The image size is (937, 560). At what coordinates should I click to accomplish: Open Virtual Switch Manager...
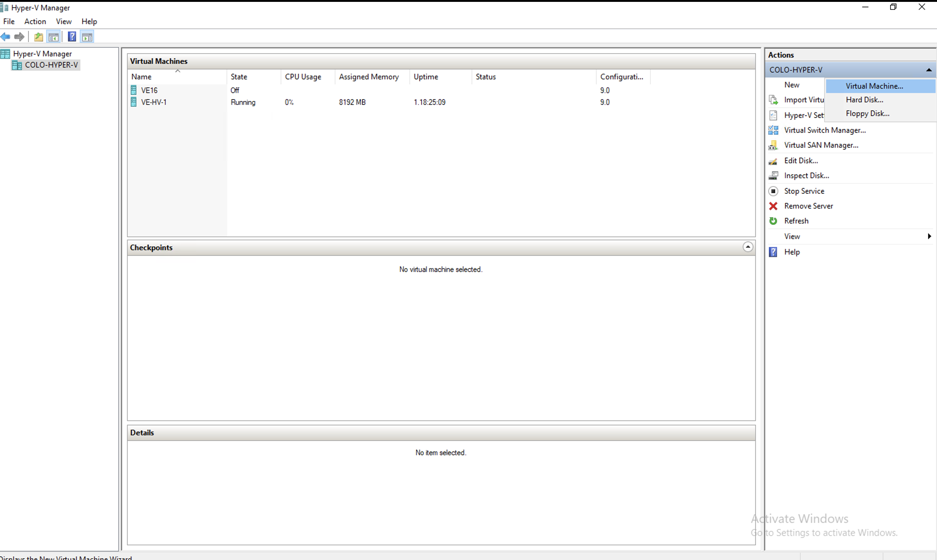824,131
